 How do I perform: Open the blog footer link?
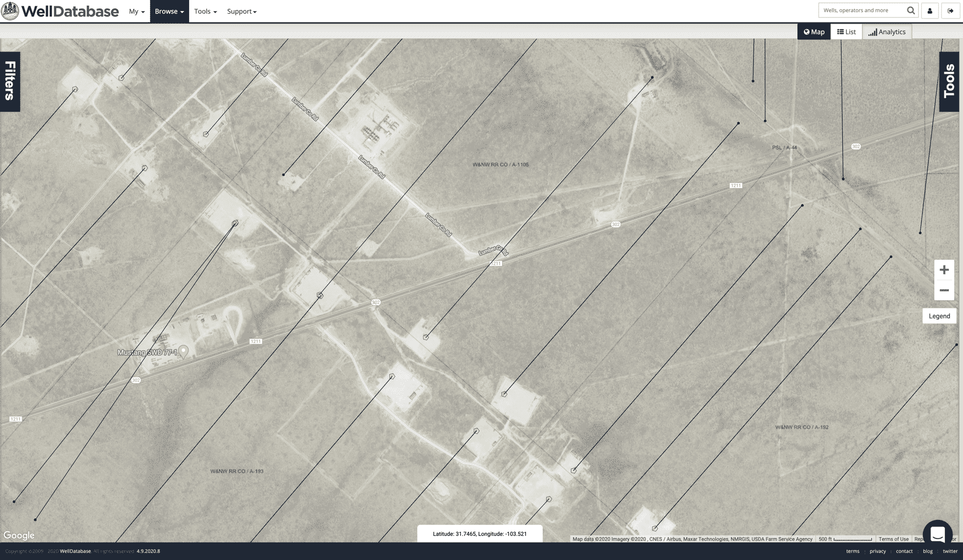coord(928,551)
